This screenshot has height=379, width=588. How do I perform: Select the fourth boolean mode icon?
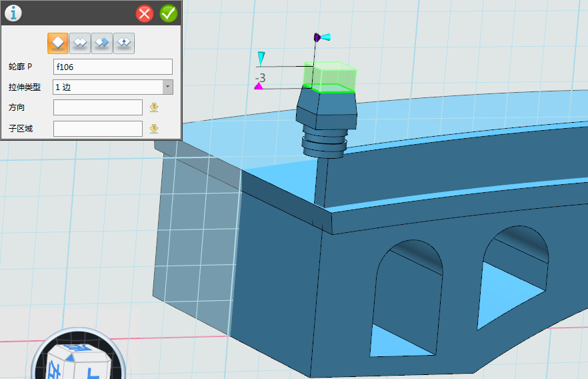click(124, 43)
